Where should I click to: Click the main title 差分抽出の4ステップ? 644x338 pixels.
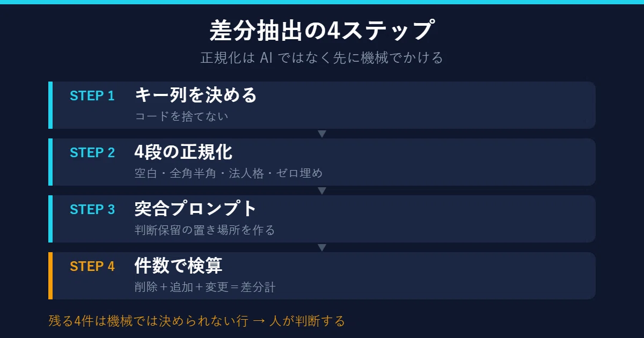(322, 30)
